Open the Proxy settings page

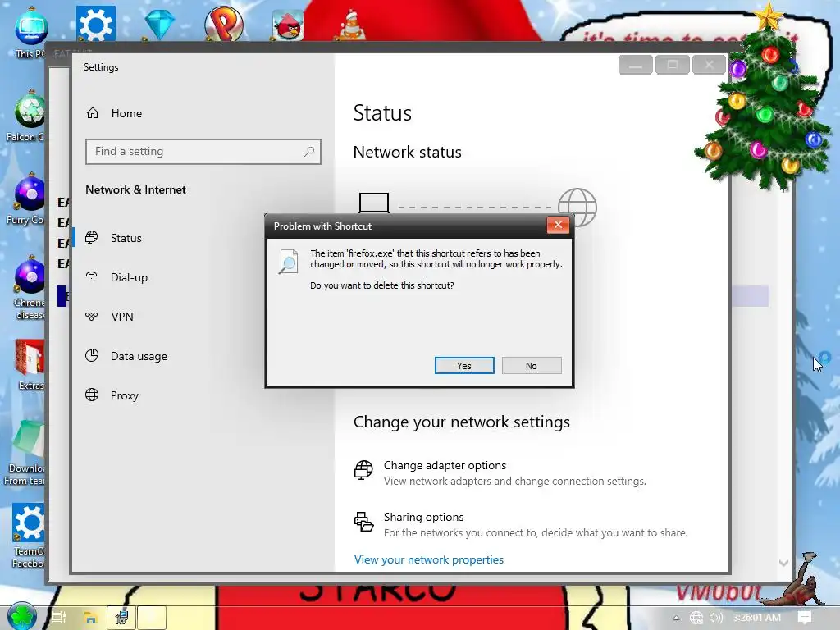point(125,395)
